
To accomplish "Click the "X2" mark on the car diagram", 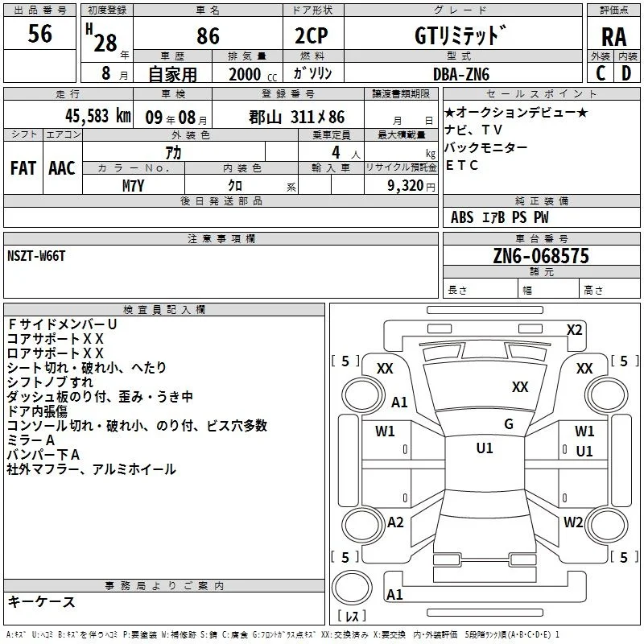I will pyautogui.click(x=574, y=330).
